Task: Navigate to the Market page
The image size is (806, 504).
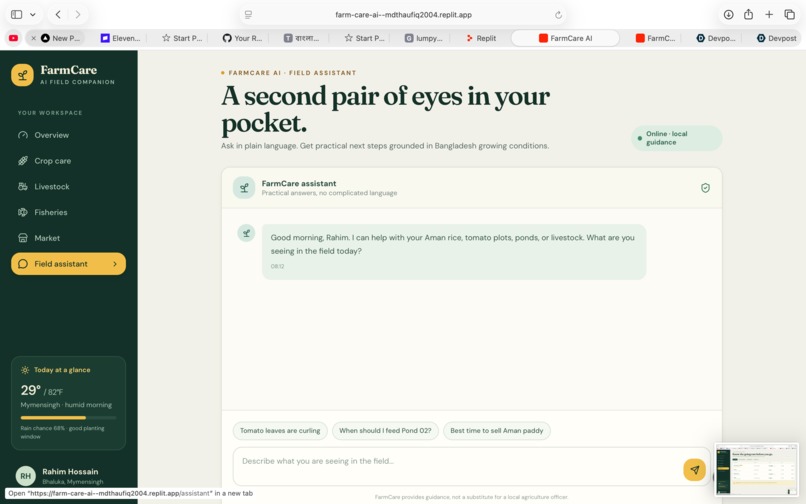Action: (x=68, y=238)
